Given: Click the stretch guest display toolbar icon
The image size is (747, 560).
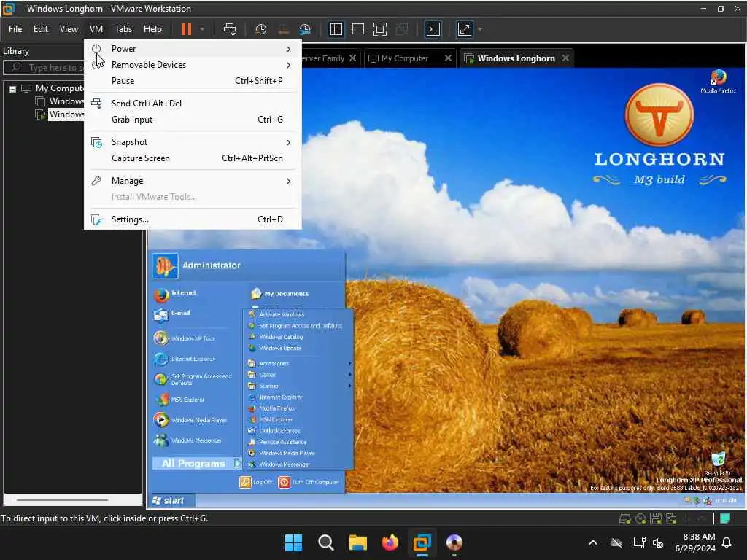Looking at the screenshot, I should (465, 29).
